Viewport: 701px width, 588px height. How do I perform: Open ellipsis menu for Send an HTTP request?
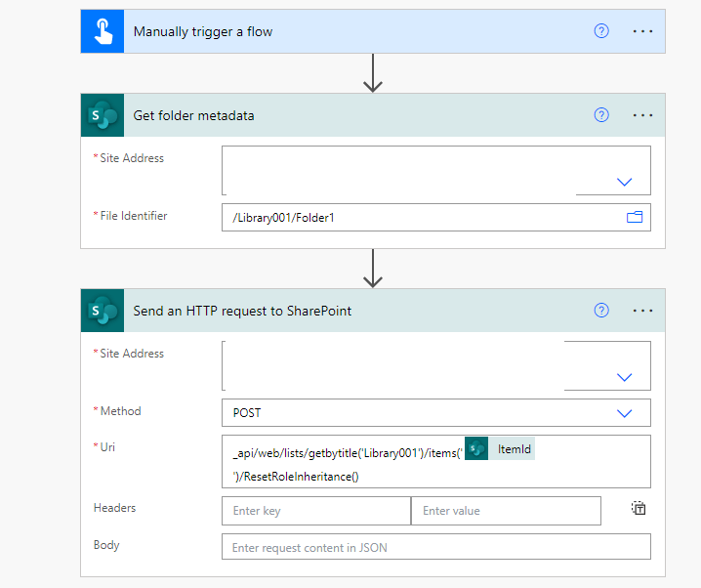tap(642, 311)
